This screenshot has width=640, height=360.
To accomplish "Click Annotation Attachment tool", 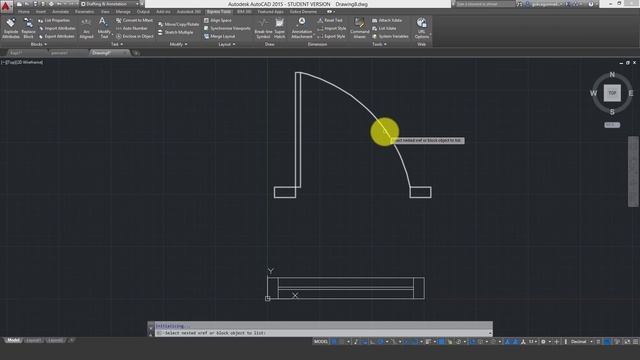I will (302, 28).
